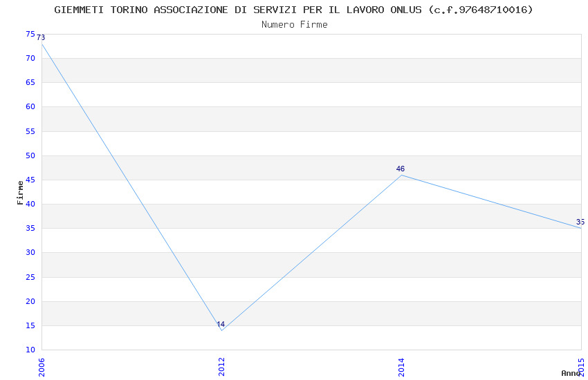The width and height of the screenshot is (588, 380).
Task: Click the data label 46
Action: [400, 169]
